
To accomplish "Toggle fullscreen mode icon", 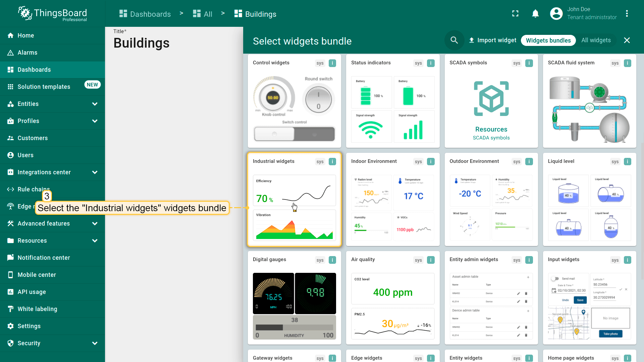I will (x=515, y=14).
